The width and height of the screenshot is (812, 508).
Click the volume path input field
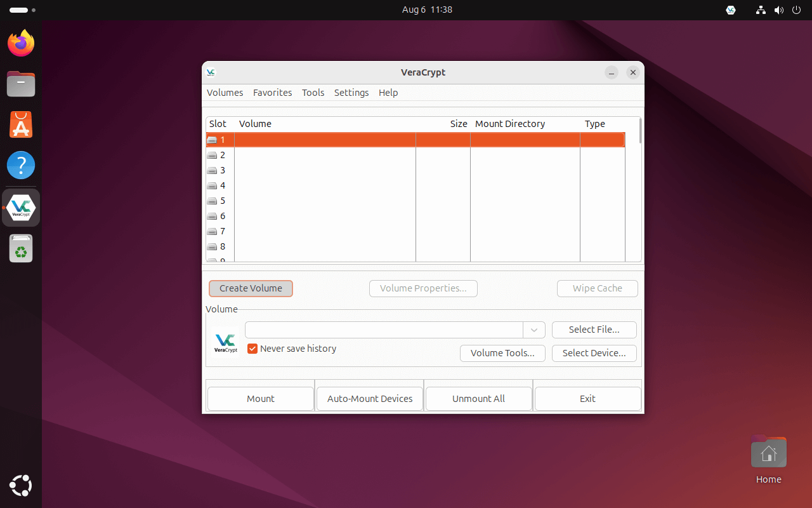click(x=384, y=330)
